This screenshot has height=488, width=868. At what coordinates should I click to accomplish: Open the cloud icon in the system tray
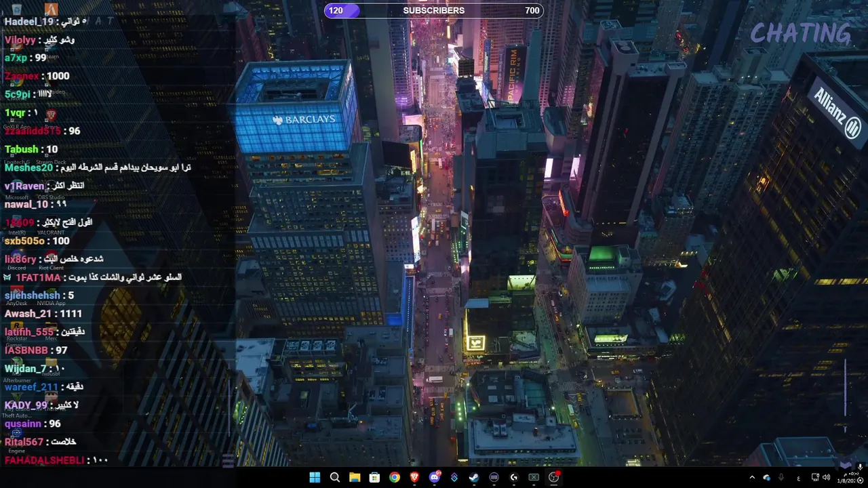pyautogui.click(x=766, y=478)
